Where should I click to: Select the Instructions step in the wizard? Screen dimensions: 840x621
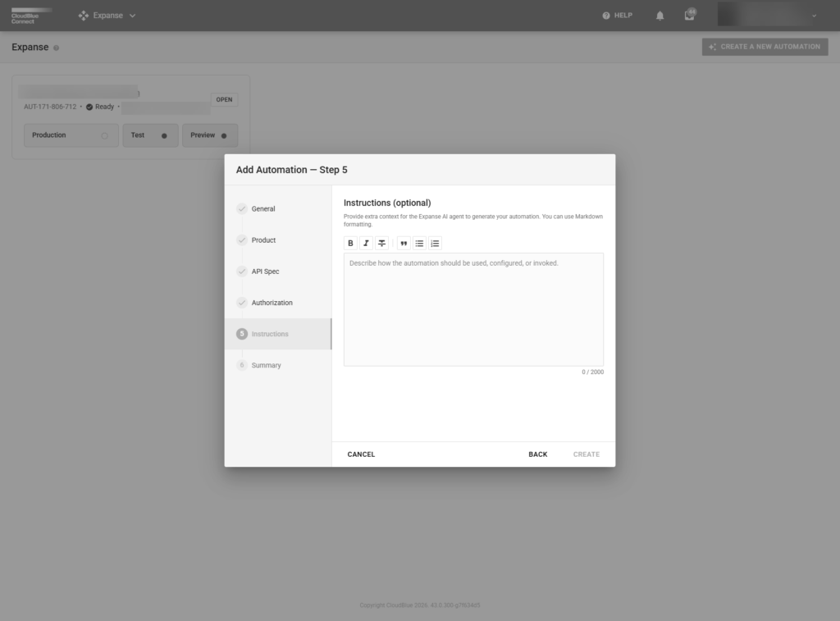(x=278, y=334)
